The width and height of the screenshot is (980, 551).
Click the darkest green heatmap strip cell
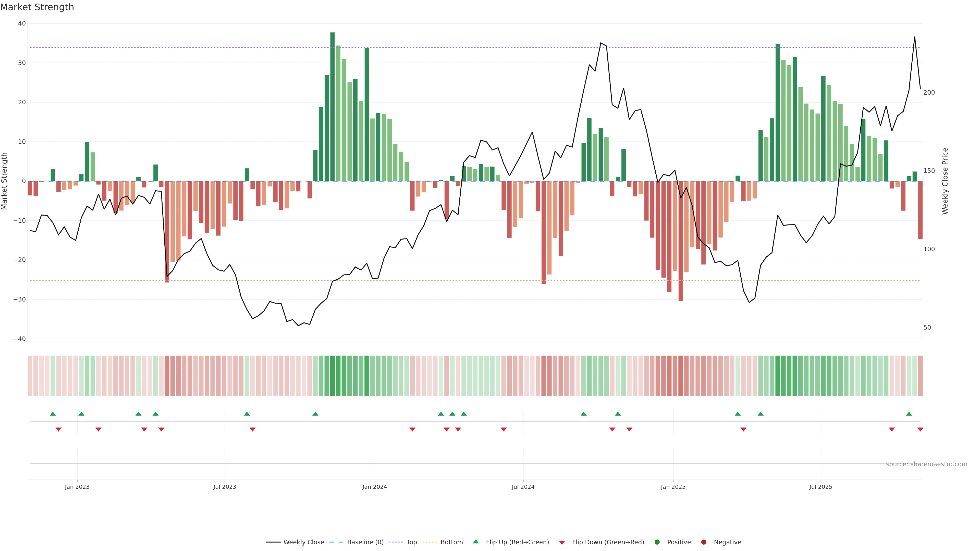(x=333, y=376)
